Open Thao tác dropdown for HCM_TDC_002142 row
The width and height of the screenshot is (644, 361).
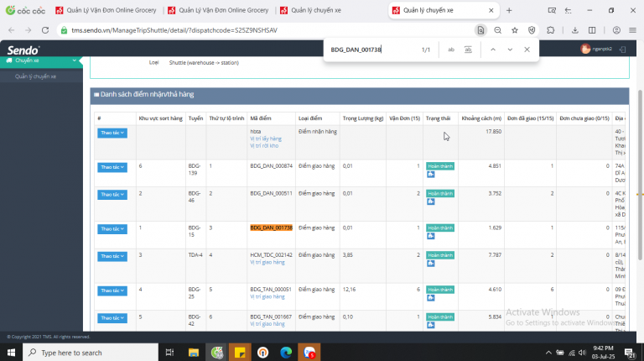coord(112,256)
